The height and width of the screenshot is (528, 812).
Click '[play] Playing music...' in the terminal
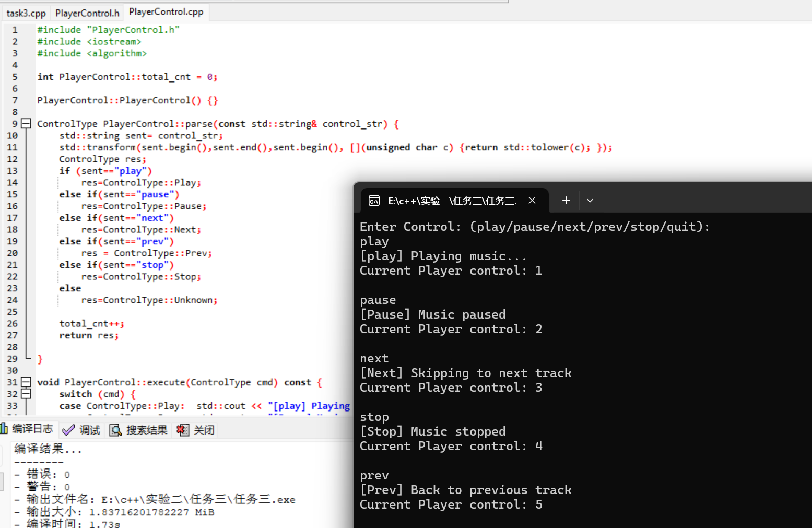coord(443,256)
